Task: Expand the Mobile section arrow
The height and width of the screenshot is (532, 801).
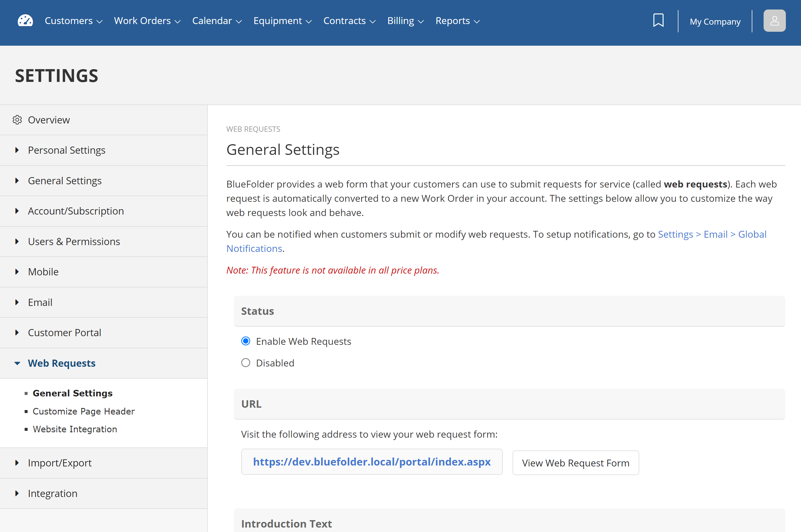Action: 17,271
